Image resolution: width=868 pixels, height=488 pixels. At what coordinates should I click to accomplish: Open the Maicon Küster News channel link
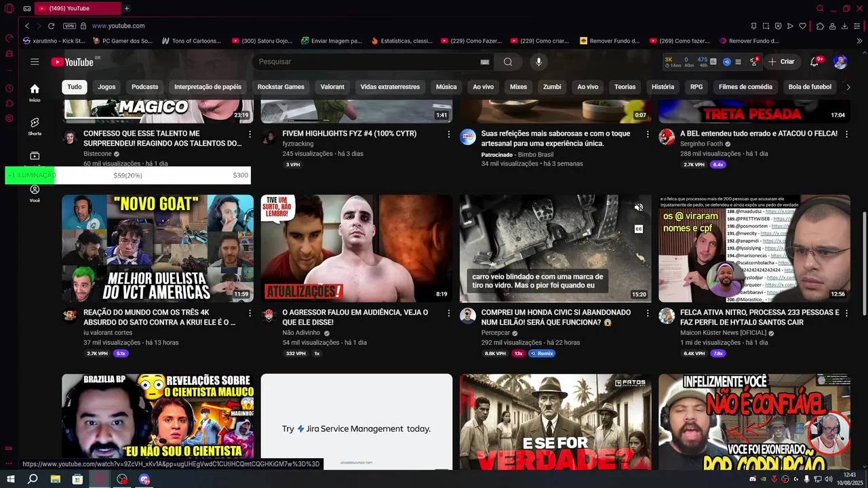pyautogui.click(x=724, y=333)
